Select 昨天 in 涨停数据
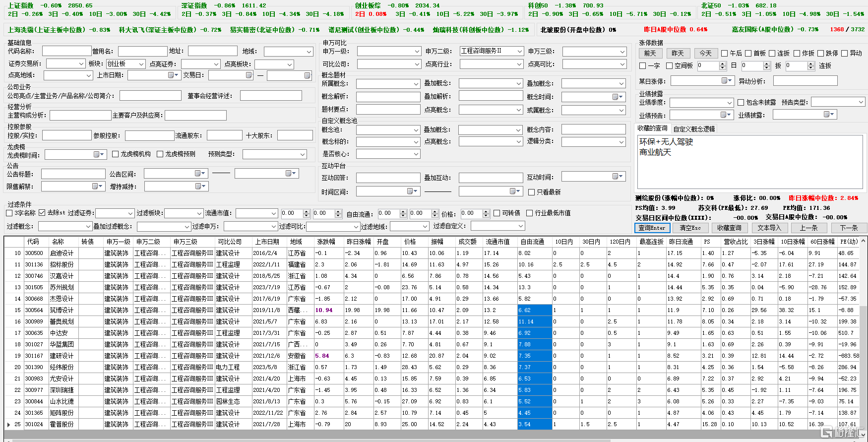This screenshot has width=868, height=442. [x=678, y=53]
